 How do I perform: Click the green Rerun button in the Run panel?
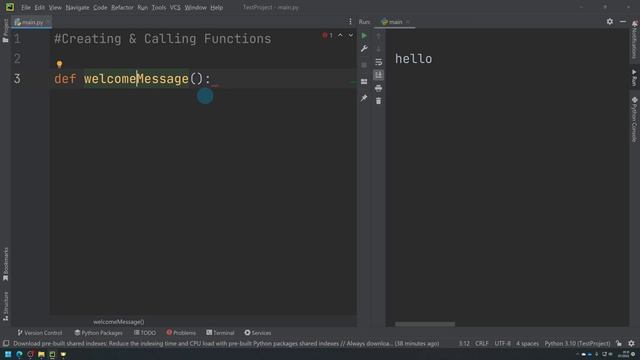(x=364, y=36)
